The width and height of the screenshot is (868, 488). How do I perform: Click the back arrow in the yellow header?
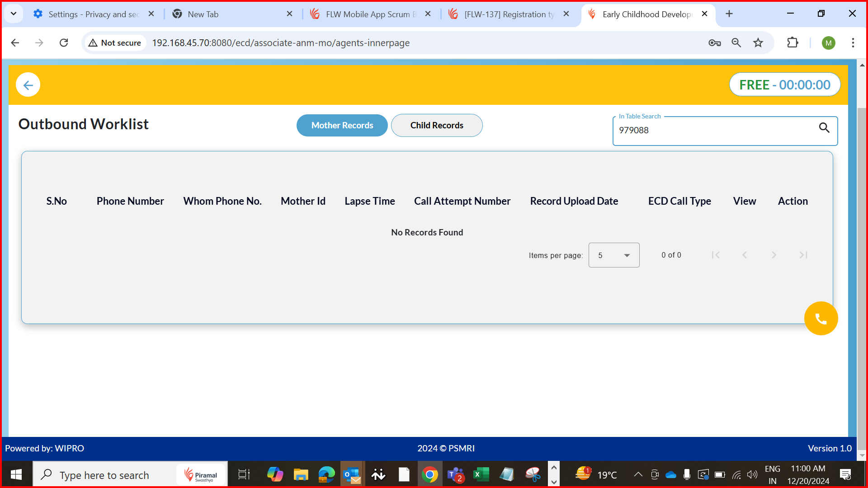(x=28, y=85)
